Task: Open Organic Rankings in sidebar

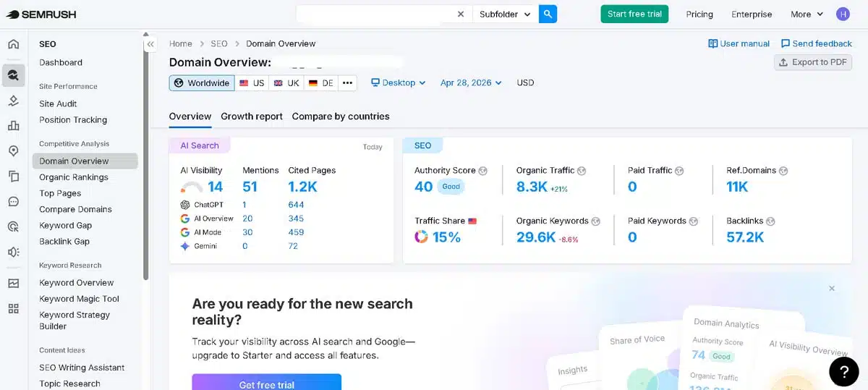Action: pyautogui.click(x=74, y=177)
